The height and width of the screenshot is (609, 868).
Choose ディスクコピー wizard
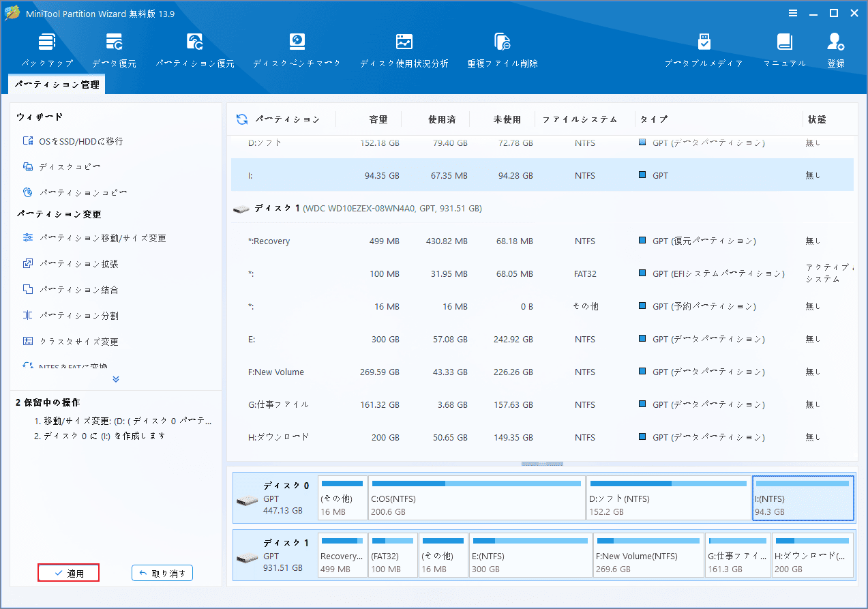(x=62, y=167)
